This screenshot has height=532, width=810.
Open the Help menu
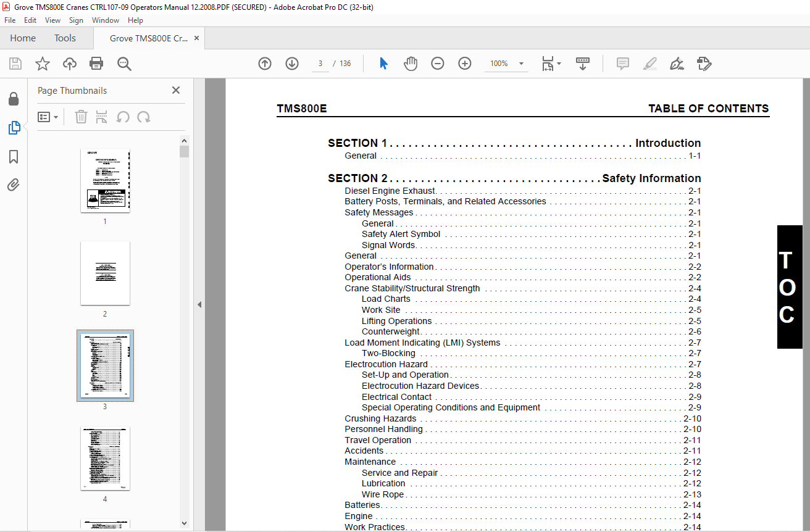(135, 20)
